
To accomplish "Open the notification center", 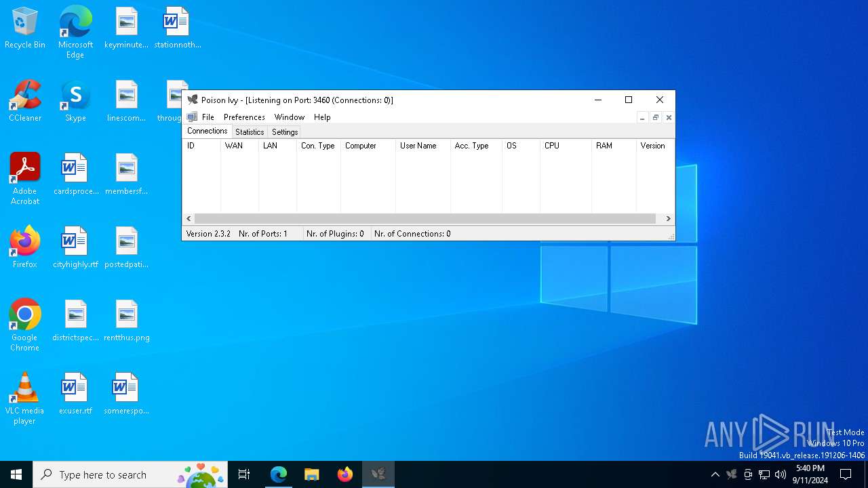I will pyautogui.click(x=846, y=474).
